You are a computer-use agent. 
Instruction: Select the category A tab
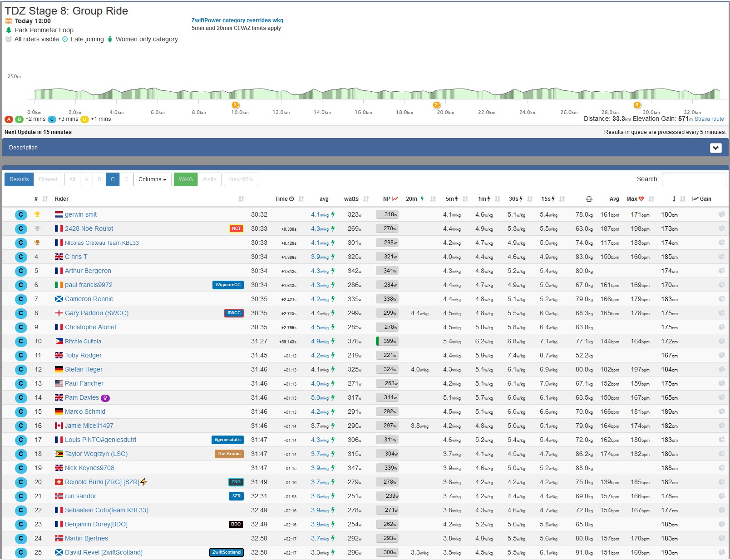click(87, 179)
